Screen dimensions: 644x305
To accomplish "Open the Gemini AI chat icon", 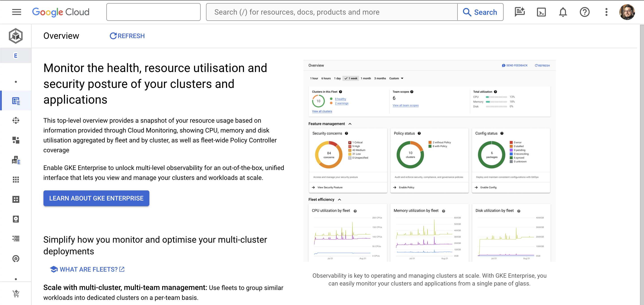I will coord(519,12).
